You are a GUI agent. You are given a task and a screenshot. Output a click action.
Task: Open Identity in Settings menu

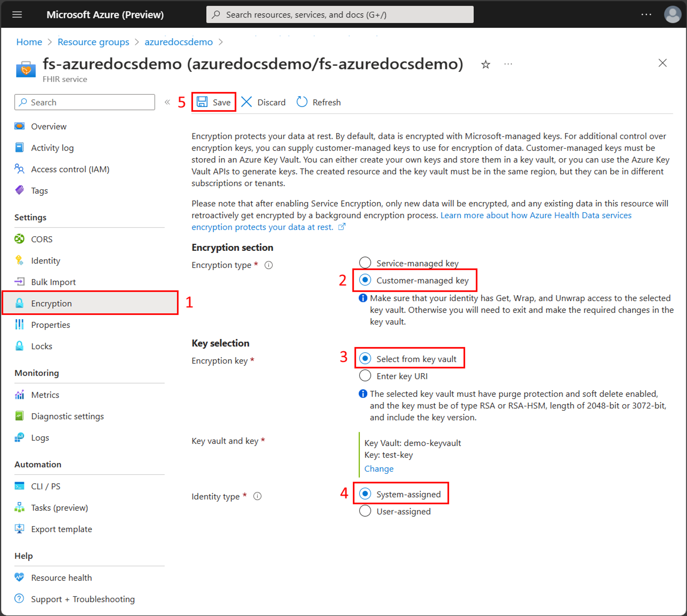(x=46, y=261)
